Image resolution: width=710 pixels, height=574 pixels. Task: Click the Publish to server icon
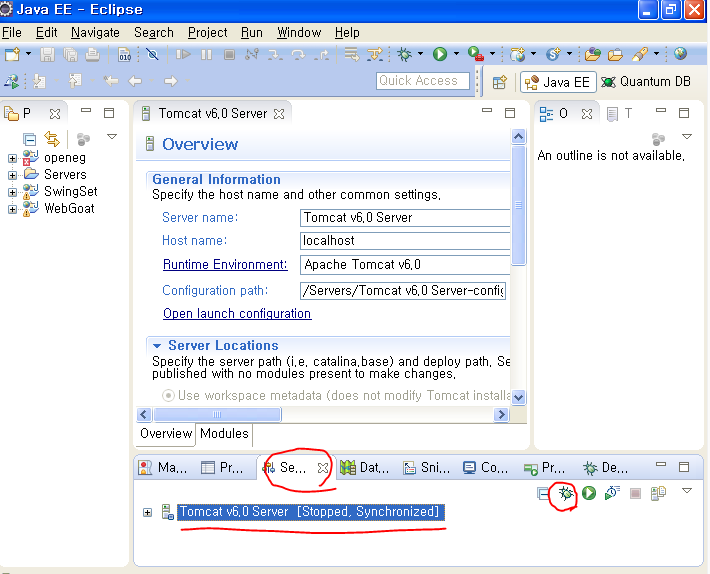[x=658, y=493]
